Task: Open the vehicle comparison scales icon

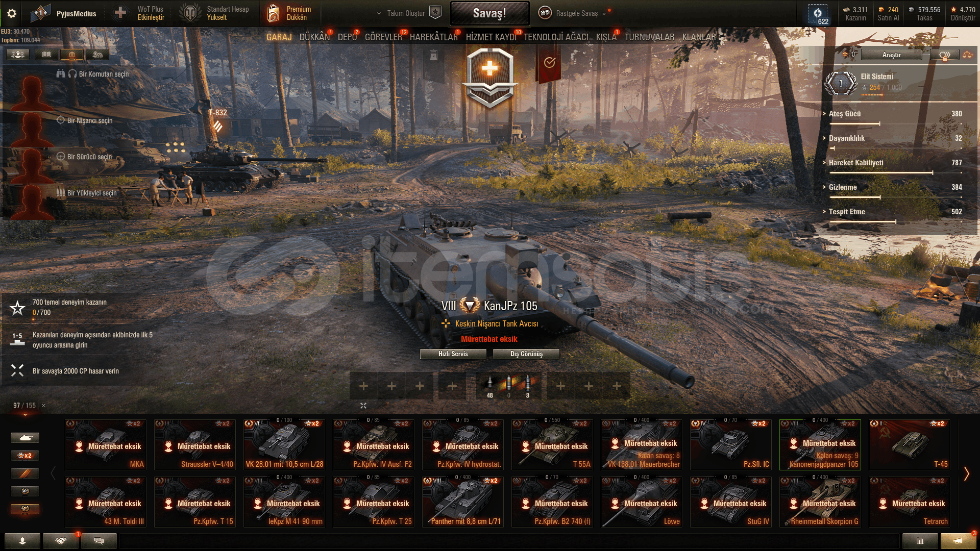Action: (x=968, y=55)
